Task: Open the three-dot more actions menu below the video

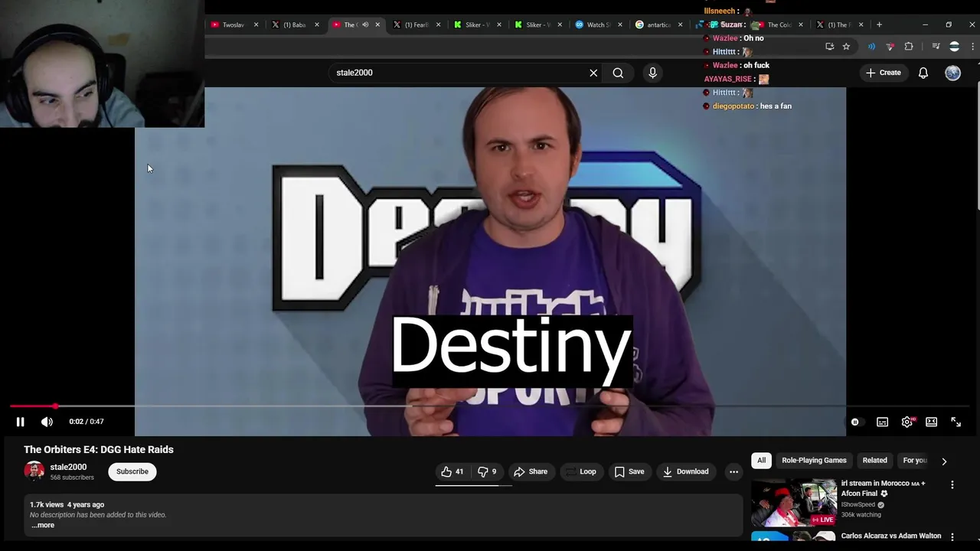Action: tap(733, 471)
